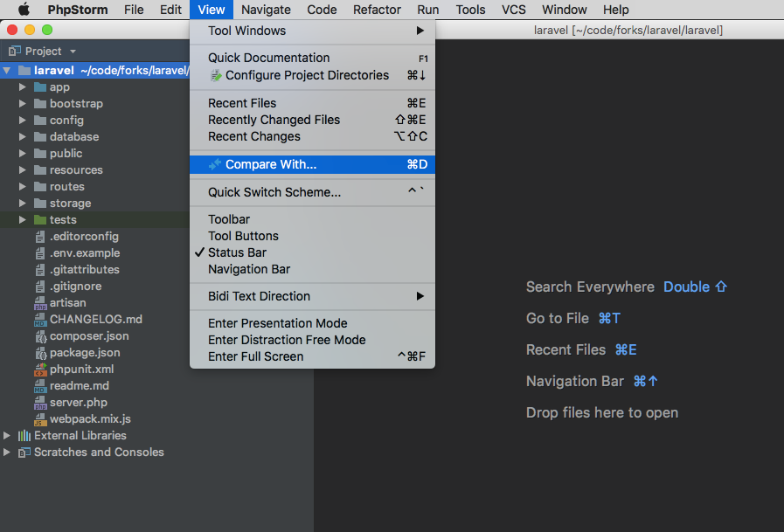The image size is (784, 532).
Task: Choose Quick Documentation from View menu
Action: click(x=312, y=58)
